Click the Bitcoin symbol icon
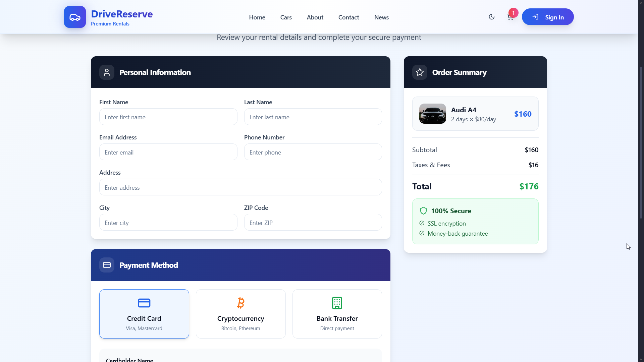Screen dimensions: 644x362 click(240, 303)
